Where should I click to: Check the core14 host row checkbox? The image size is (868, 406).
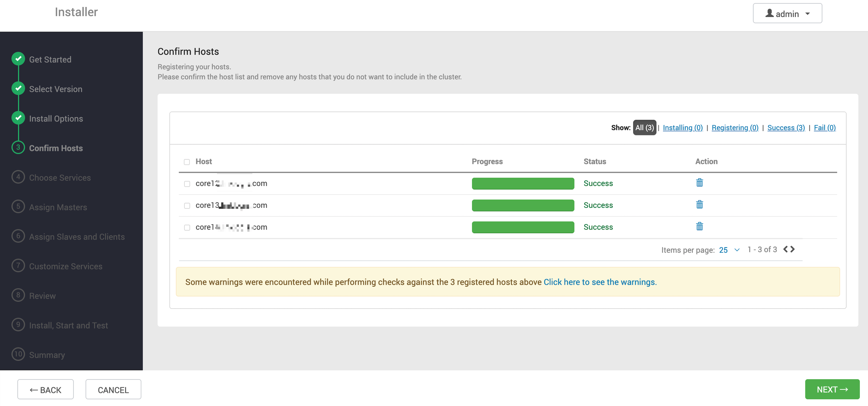click(187, 228)
